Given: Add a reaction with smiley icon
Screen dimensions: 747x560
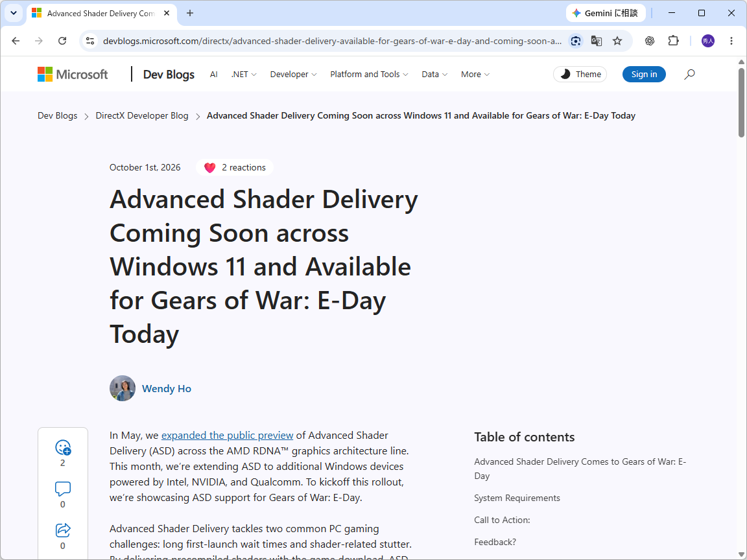Looking at the screenshot, I should pos(63,448).
